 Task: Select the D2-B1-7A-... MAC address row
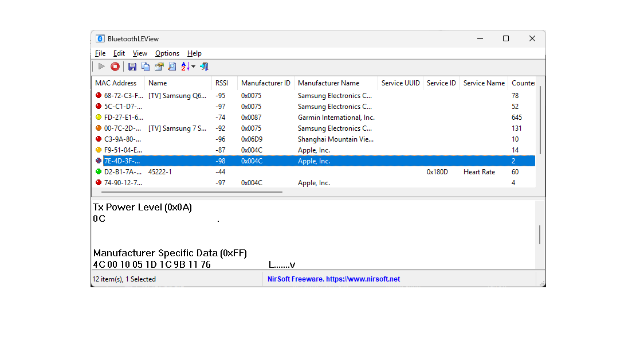pos(123,172)
